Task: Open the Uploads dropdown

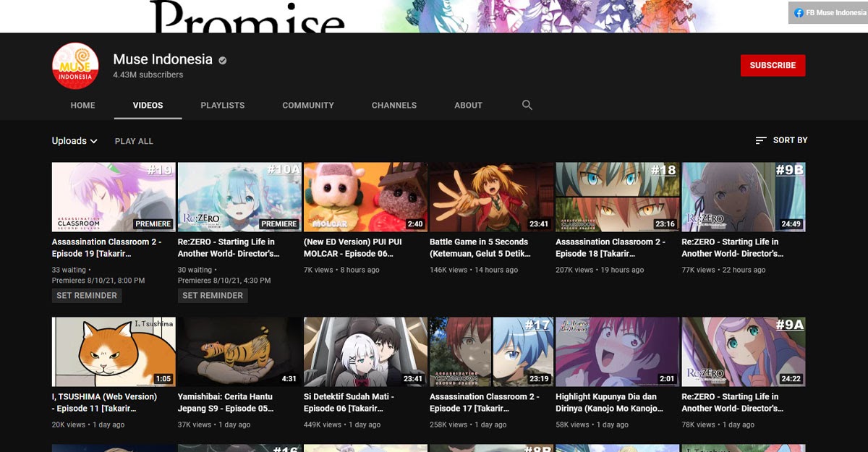Action: 75,140
